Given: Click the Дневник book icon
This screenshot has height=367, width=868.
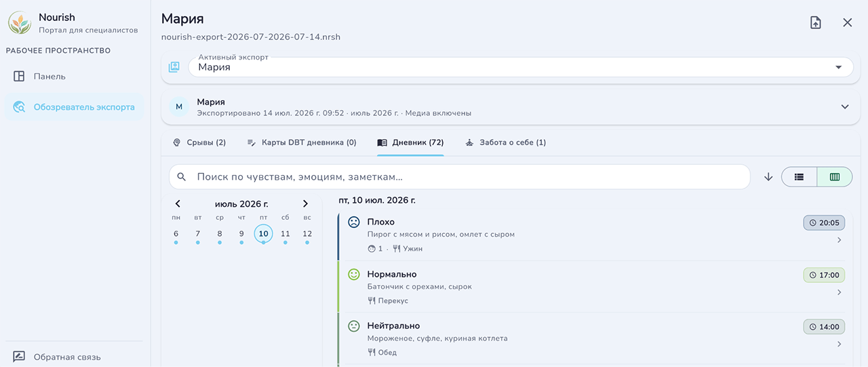Looking at the screenshot, I should click(382, 142).
